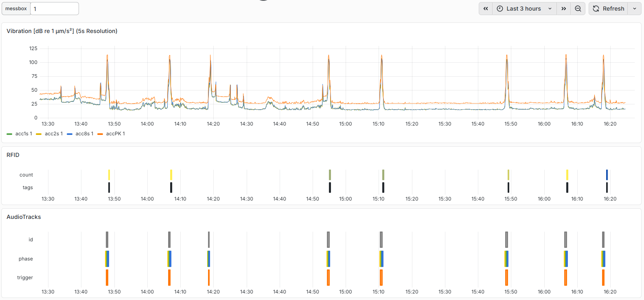Select blue RFID count marker near 16:20
This screenshot has height=300, width=644.
click(x=607, y=175)
